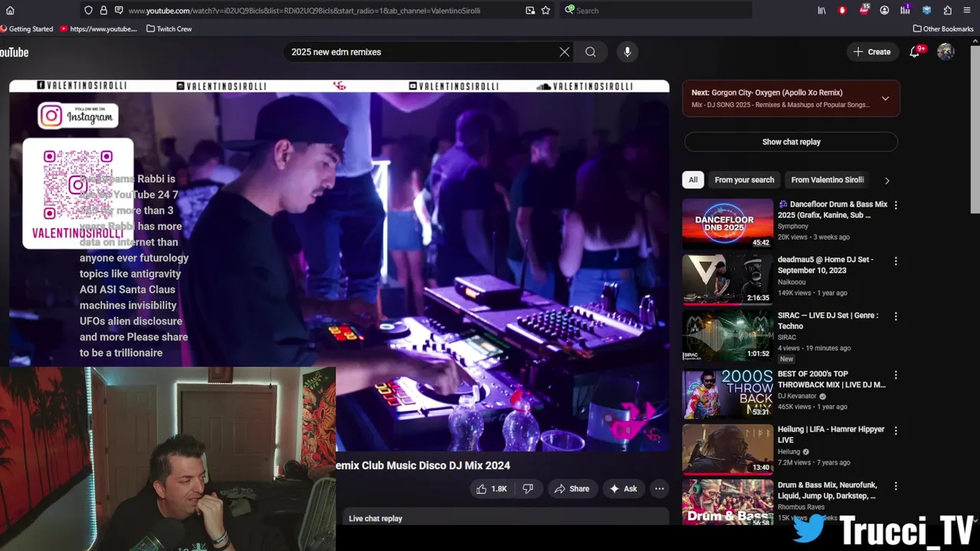Click the Create button in YouTube header
This screenshot has width=980, height=551.
(871, 52)
